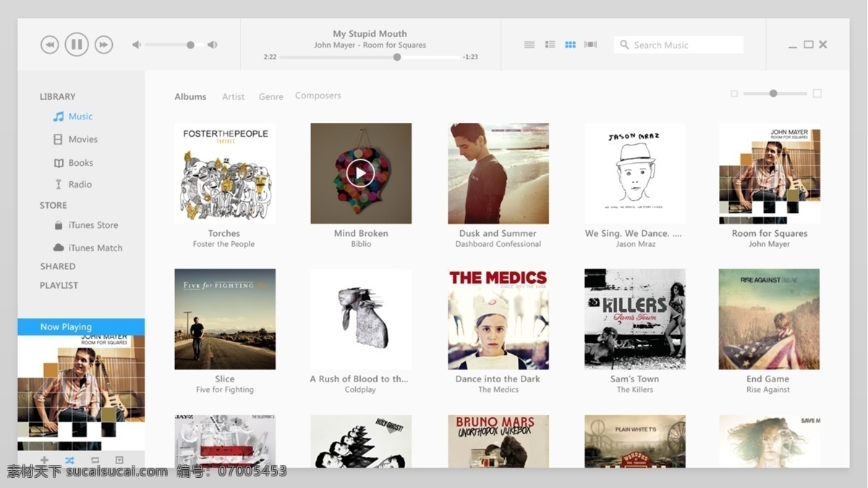
Task: Open iTunes Match in the sidebar
Action: pyautogui.click(x=88, y=248)
